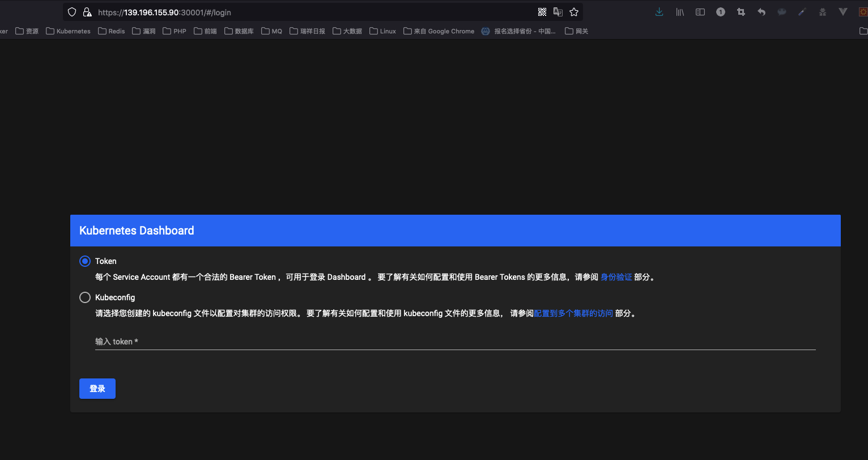Viewport: 868px width, 460px height.
Task: Open the 瑞祥日报 bookmarks folder
Action: click(308, 31)
